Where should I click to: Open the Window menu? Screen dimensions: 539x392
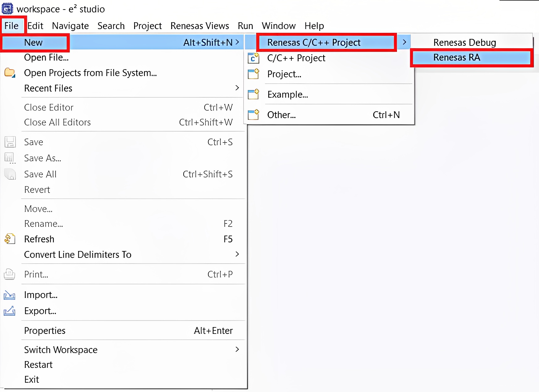click(x=278, y=26)
